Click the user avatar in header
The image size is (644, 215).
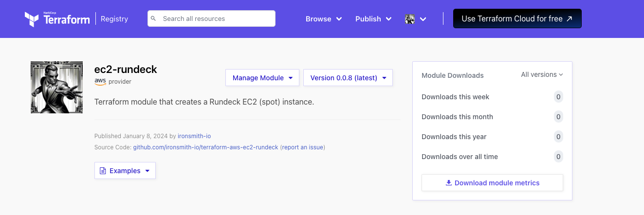pyautogui.click(x=410, y=19)
